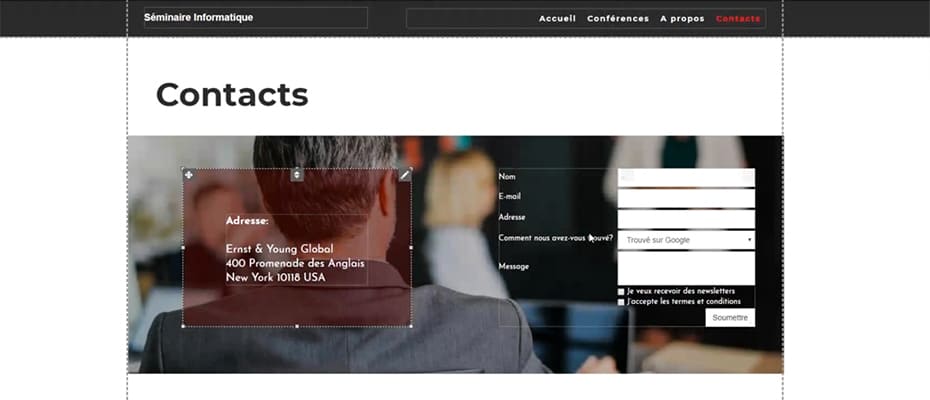
Task: Click the bottom-right corner handle of the address block
Action: coord(411,326)
